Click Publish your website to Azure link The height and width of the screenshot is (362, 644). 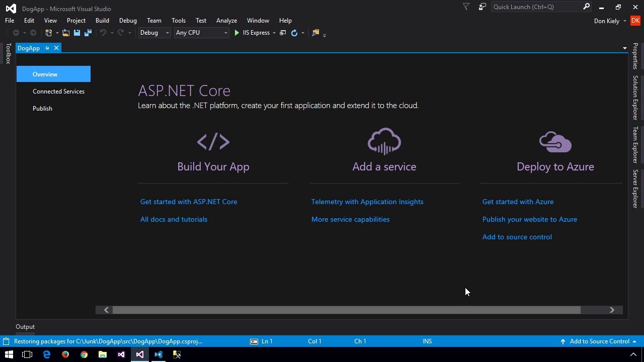click(x=530, y=219)
